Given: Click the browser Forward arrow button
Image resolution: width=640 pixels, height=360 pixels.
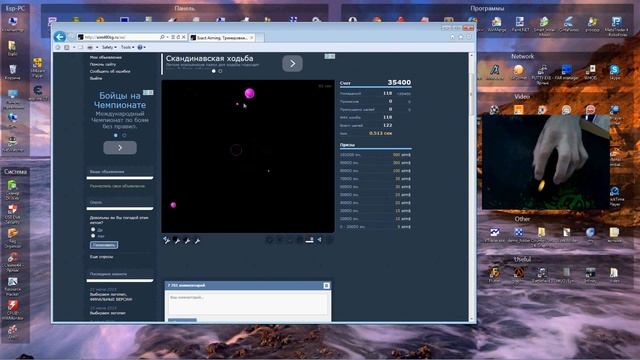Looking at the screenshot, I should pos(71,37).
